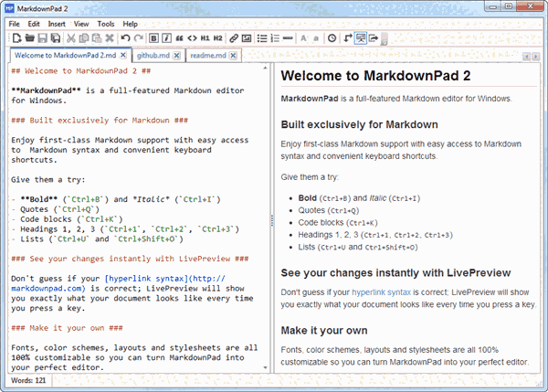
Task: Click the MarkdownPad 2 title bar app icon
Action: pos(9,8)
